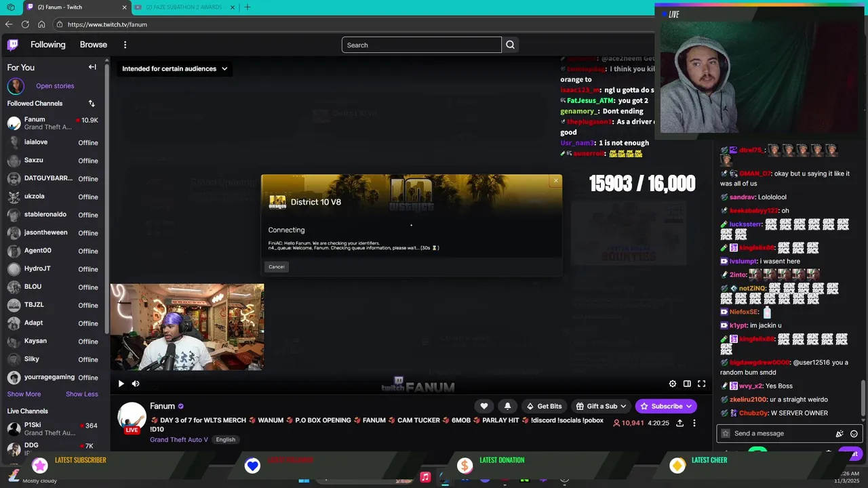The height and width of the screenshot is (488, 868).
Task: Select the offline channel ukzola
Action: pyautogui.click(x=53, y=197)
